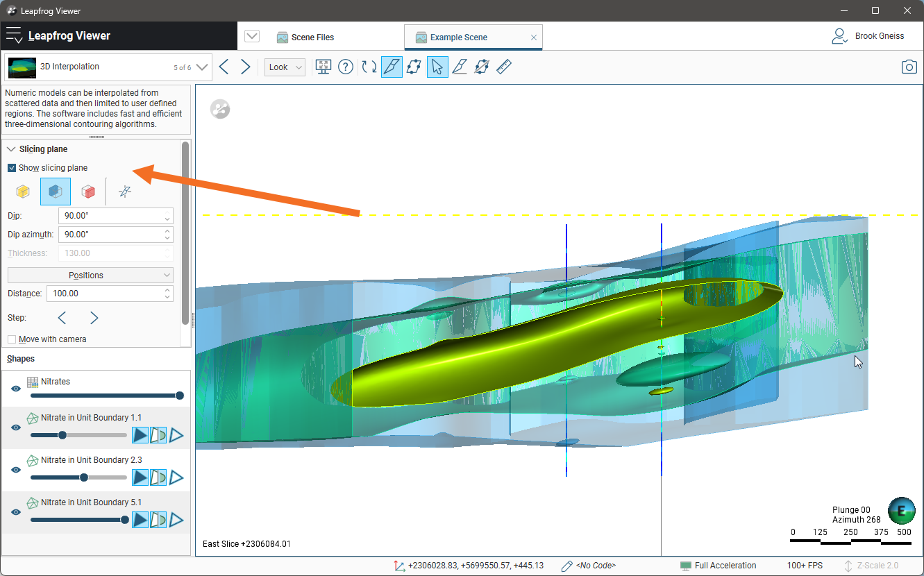Hide the Nitrates layer using eye icon
This screenshot has height=576, width=924.
point(15,389)
